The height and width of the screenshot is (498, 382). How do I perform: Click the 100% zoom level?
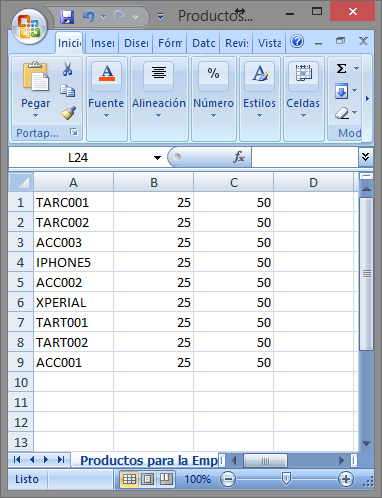[x=198, y=479]
